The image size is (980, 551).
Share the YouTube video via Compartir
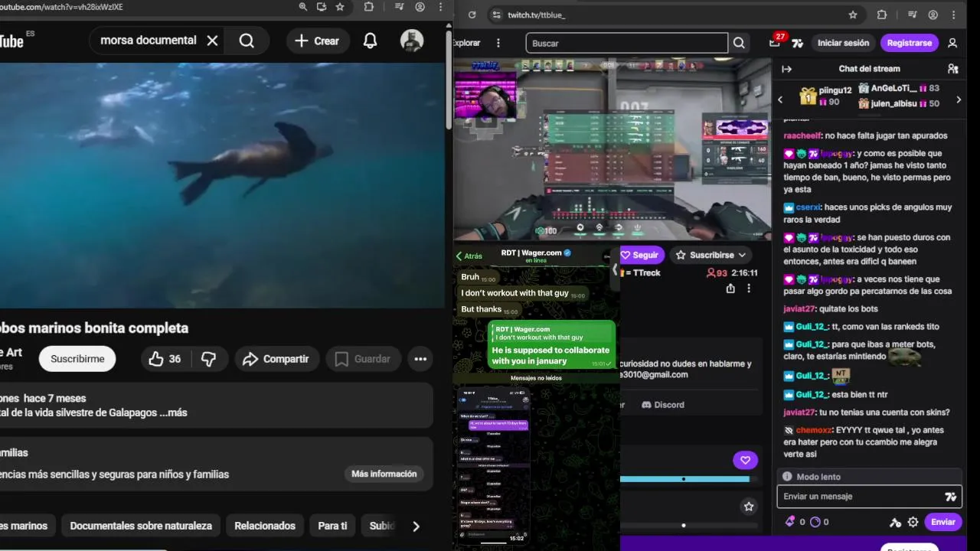pyautogui.click(x=276, y=359)
